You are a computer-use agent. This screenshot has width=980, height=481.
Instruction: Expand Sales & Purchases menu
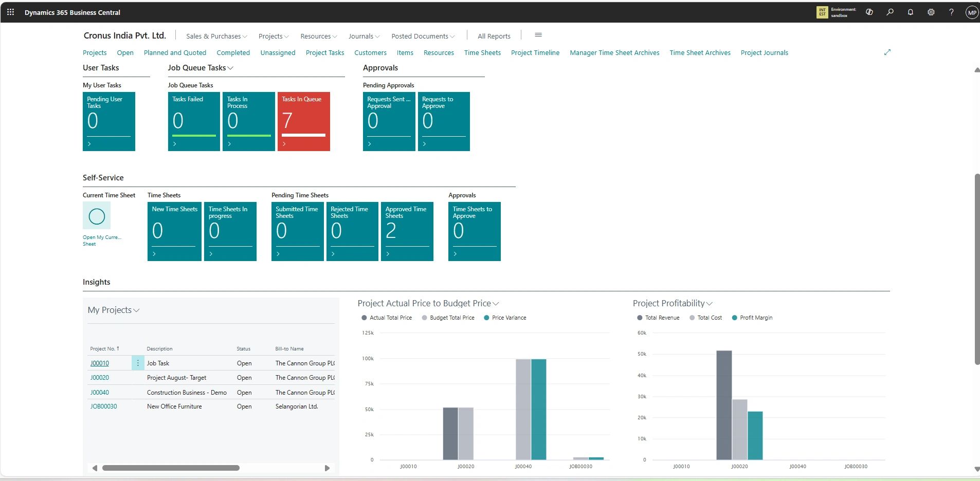coord(216,36)
